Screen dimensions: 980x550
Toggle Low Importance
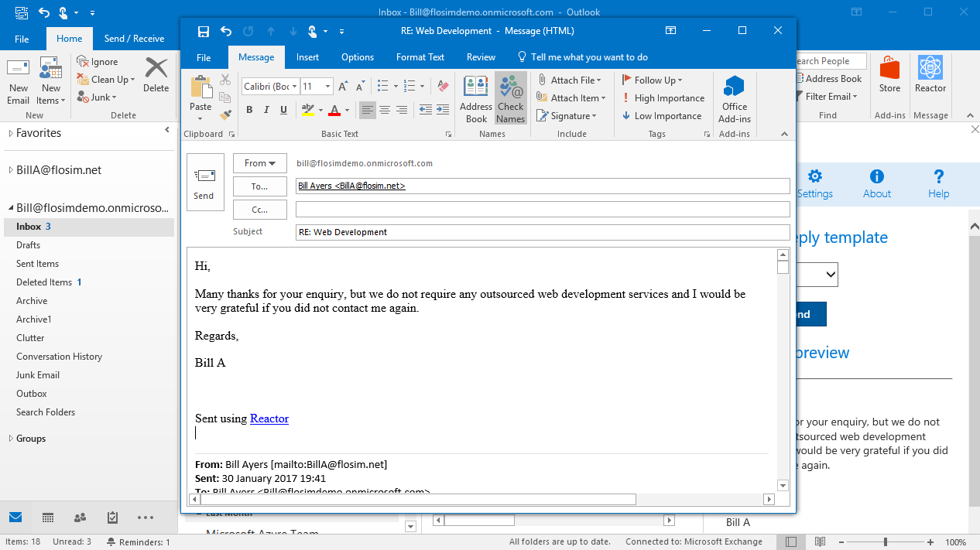(661, 116)
